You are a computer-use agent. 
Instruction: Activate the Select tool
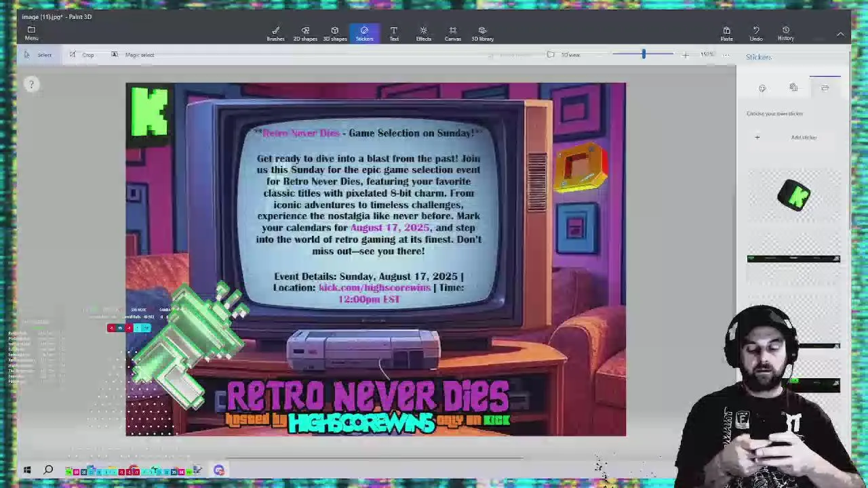click(x=39, y=55)
